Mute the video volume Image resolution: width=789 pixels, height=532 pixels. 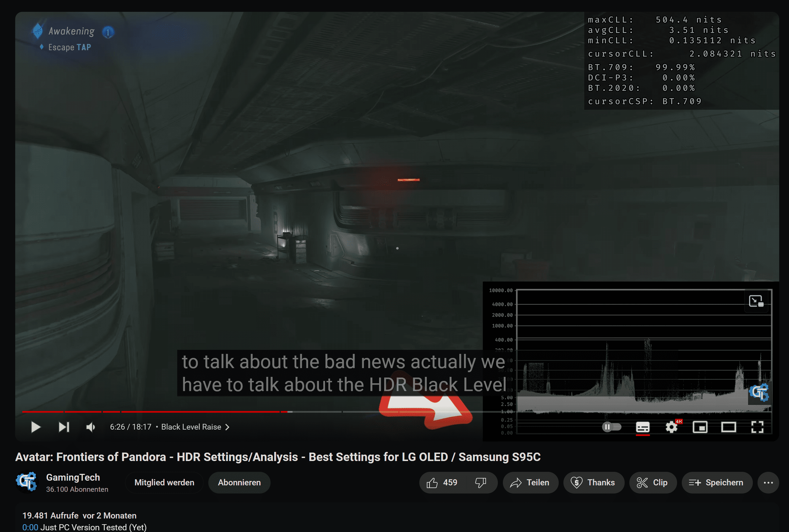tap(91, 427)
